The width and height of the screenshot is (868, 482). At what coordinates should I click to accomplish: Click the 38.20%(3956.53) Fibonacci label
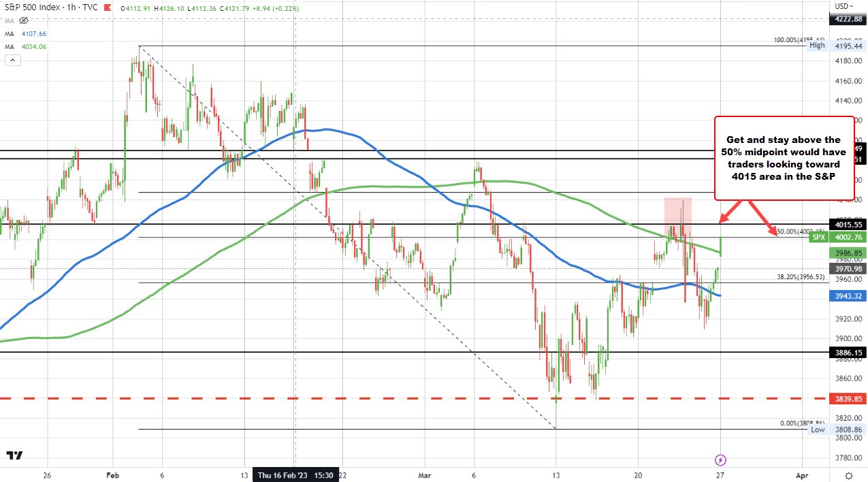[x=801, y=277]
